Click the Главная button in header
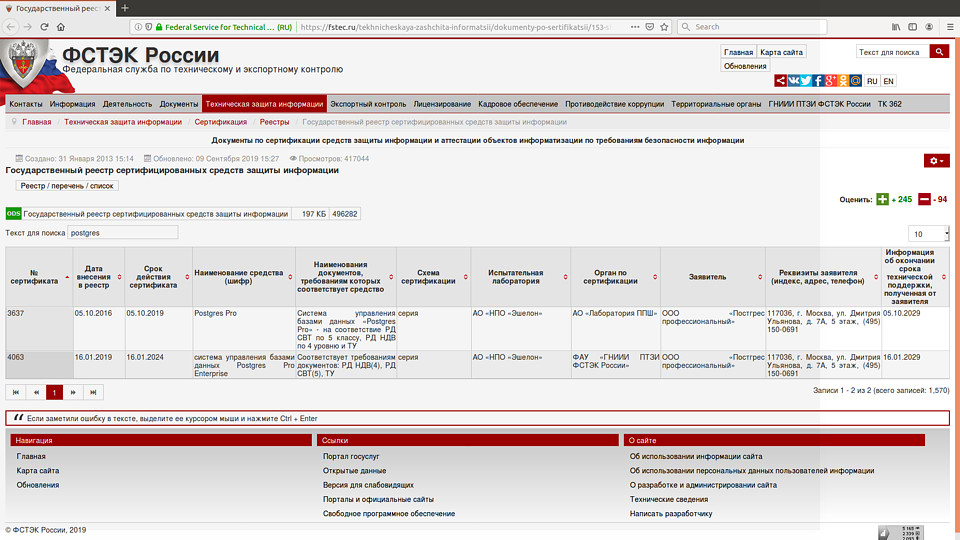The image size is (960, 540). [x=738, y=52]
